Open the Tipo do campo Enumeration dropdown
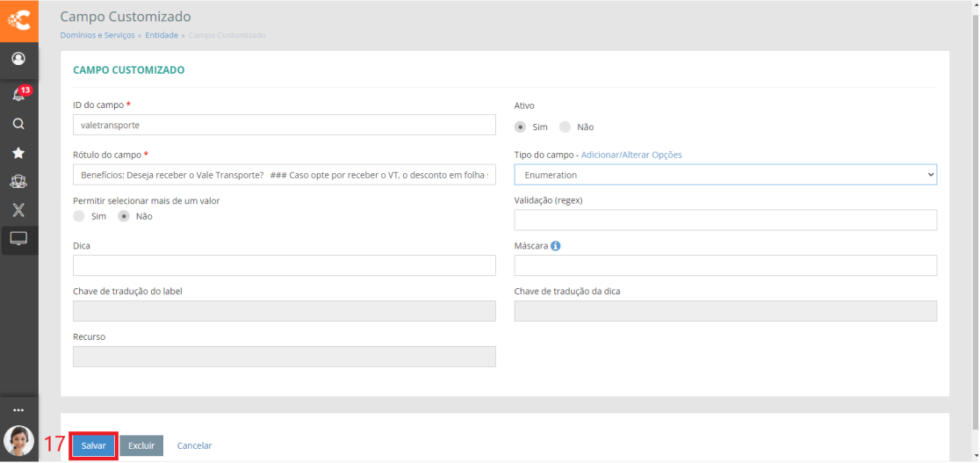Screen dimensions: 980x463 click(x=725, y=175)
